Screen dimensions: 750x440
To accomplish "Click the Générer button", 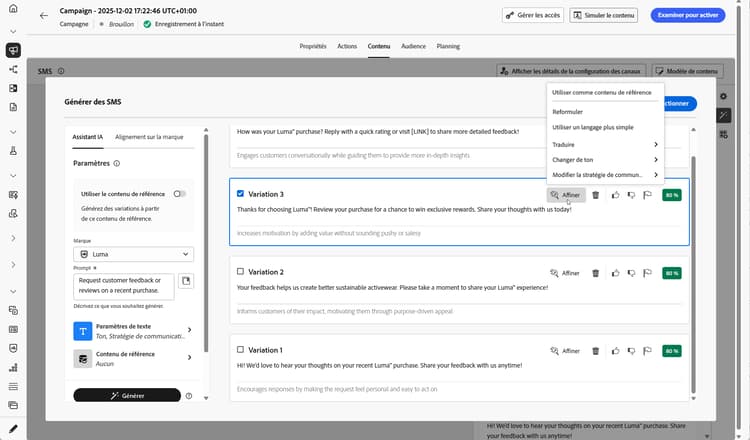I will coord(127,396).
